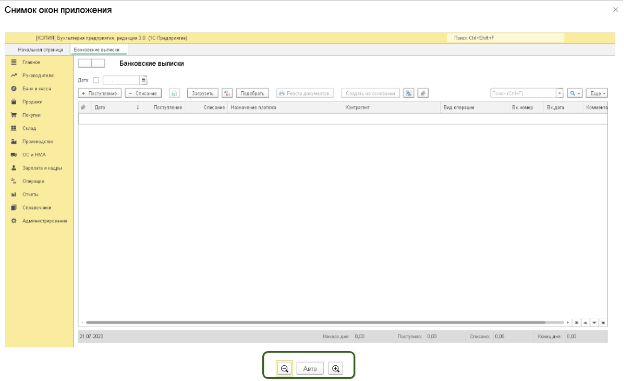This screenshot has height=381, width=624.
Task: Click the zoom in magnifier button
Action: pos(335,368)
